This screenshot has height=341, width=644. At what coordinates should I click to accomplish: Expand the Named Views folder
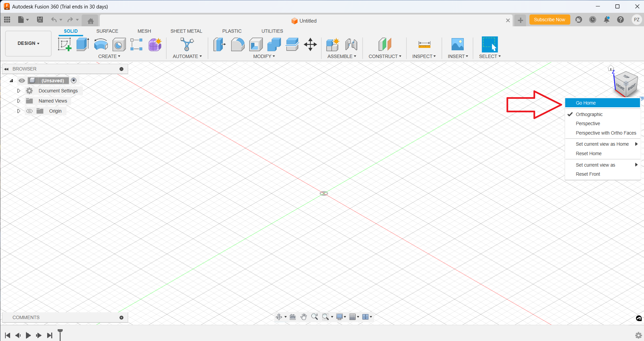[x=19, y=101]
